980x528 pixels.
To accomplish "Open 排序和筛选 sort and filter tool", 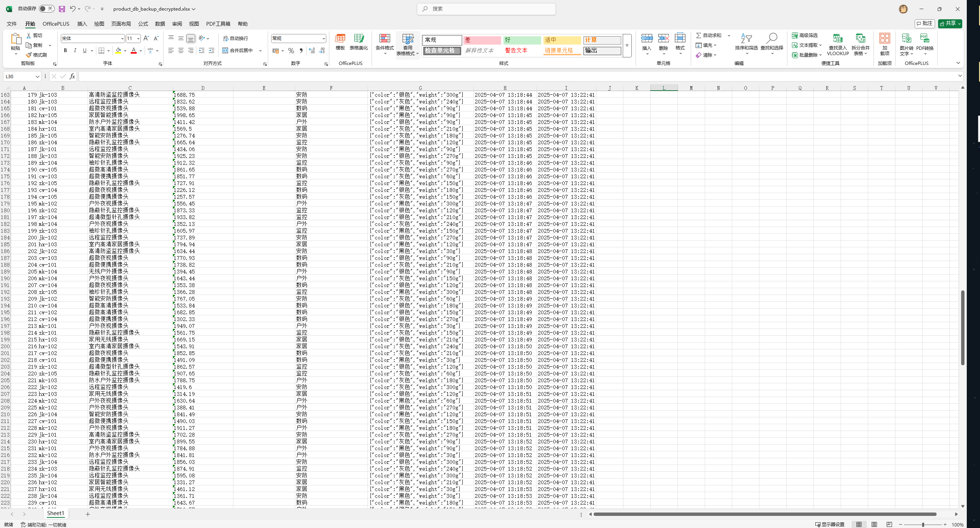I will coord(746,39).
